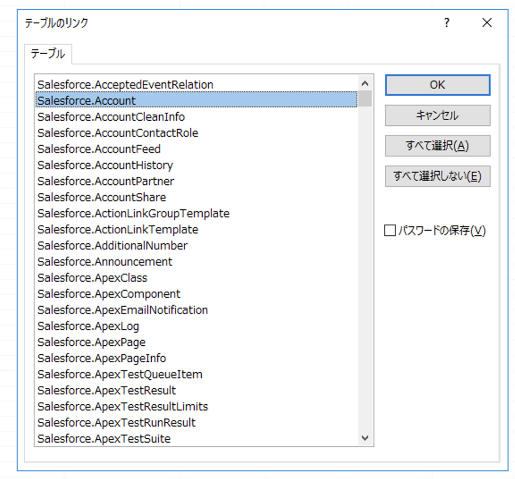Image resolution: width=515 pixels, height=479 pixels.
Task: Select Salesforce.AccountContactRole
Action: 197,133
